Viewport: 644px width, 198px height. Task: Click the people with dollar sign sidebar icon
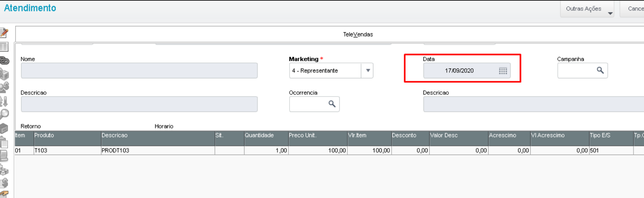coord(4,87)
